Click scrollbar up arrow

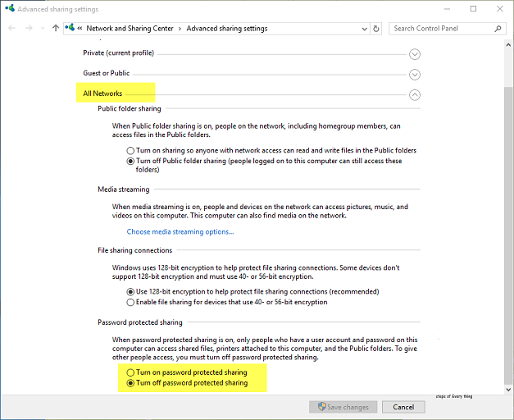(508, 45)
